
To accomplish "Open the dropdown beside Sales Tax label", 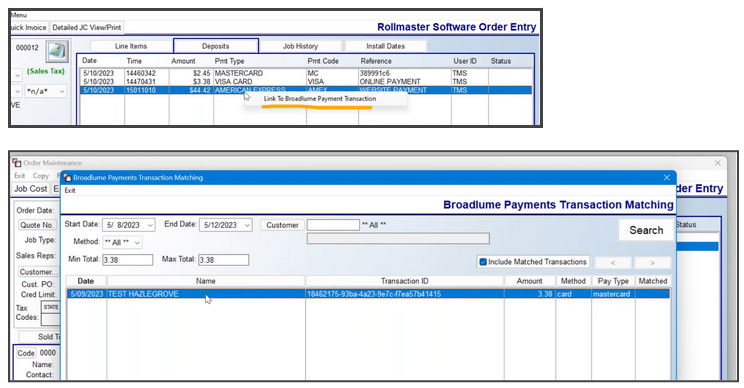I will (x=18, y=75).
